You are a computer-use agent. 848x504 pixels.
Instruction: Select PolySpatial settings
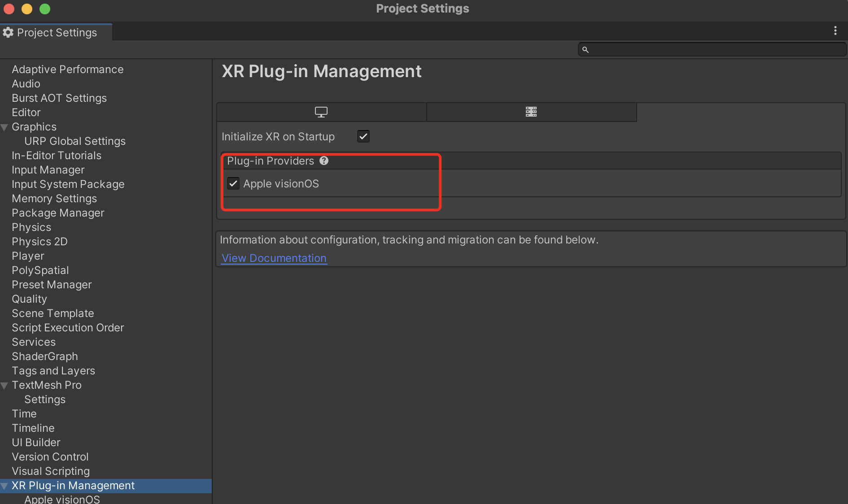[x=40, y=270]
